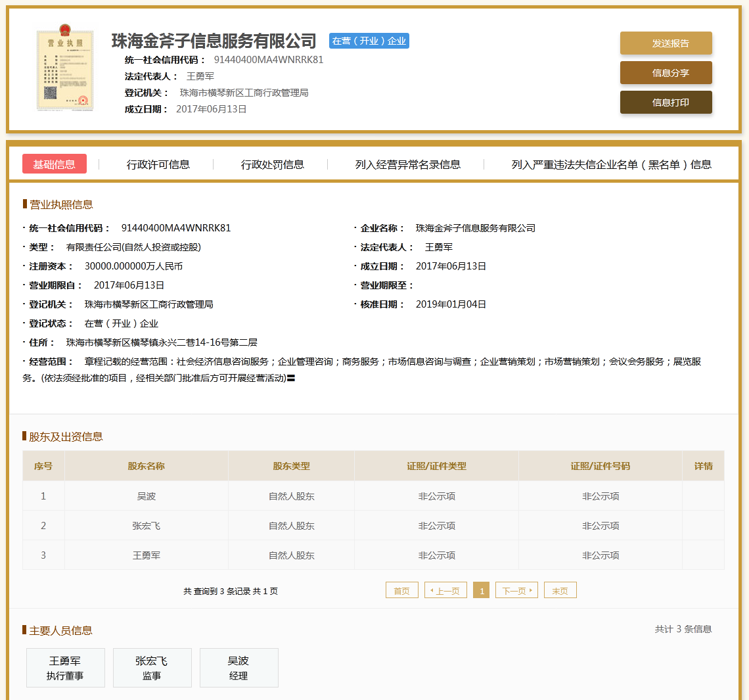Select the 张宏飞 监事 personnel card

(x=152, y=668)
